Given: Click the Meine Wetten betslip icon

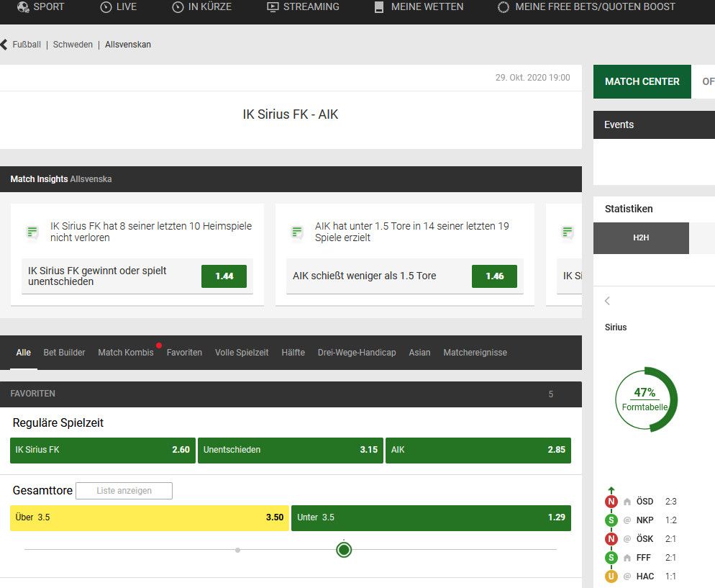Looking at the screenshot, I should [378, 7].
